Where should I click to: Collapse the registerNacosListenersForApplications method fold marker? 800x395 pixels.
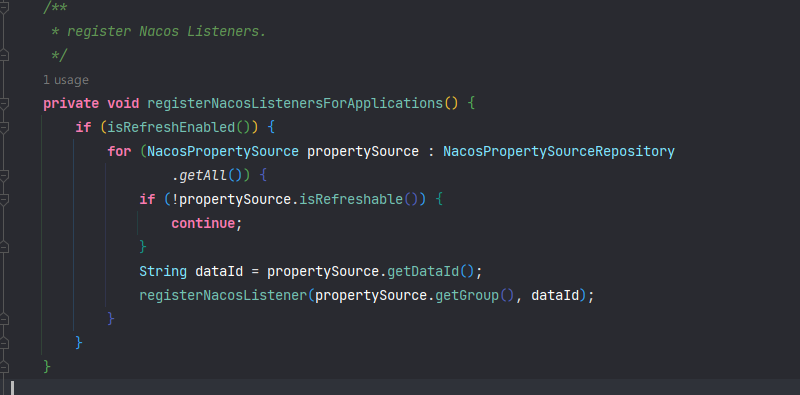tap(4, 104)
